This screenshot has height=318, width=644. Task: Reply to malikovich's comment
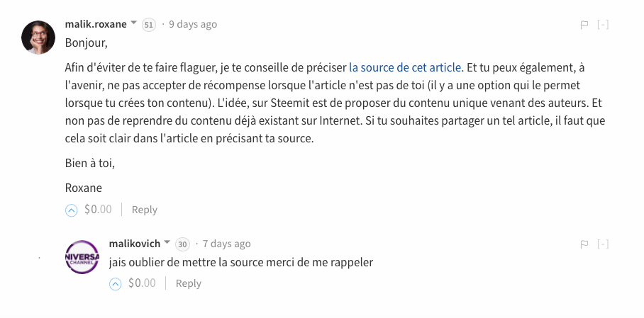(189, 283)
